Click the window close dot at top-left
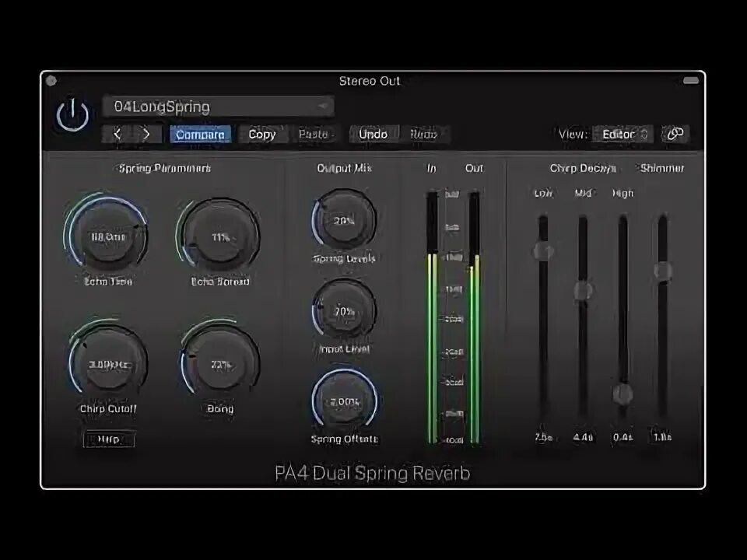747x560 pixels. pos(51,81)
